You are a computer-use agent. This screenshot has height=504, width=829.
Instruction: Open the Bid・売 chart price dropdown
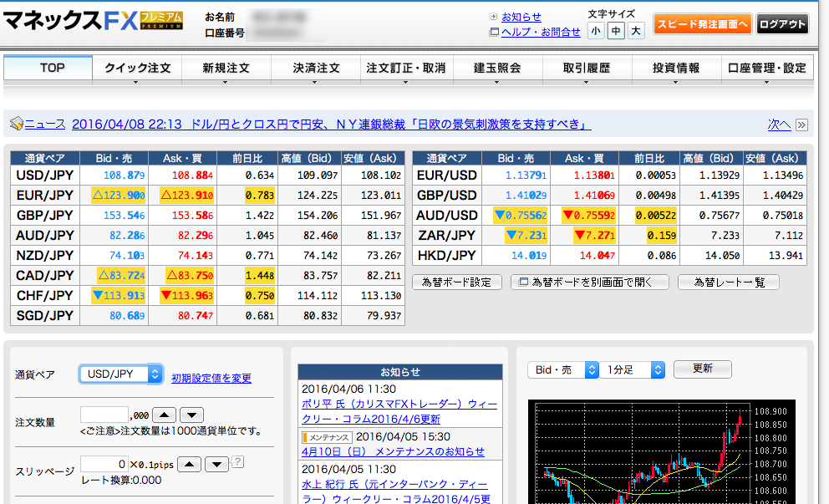[x=563, y=369]
